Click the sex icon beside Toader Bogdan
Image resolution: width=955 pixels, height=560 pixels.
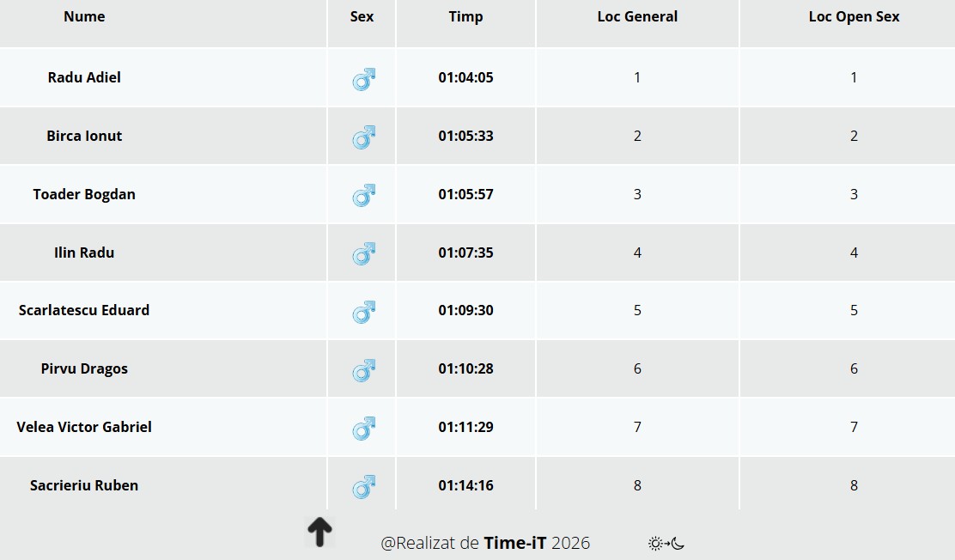point(363,196)
